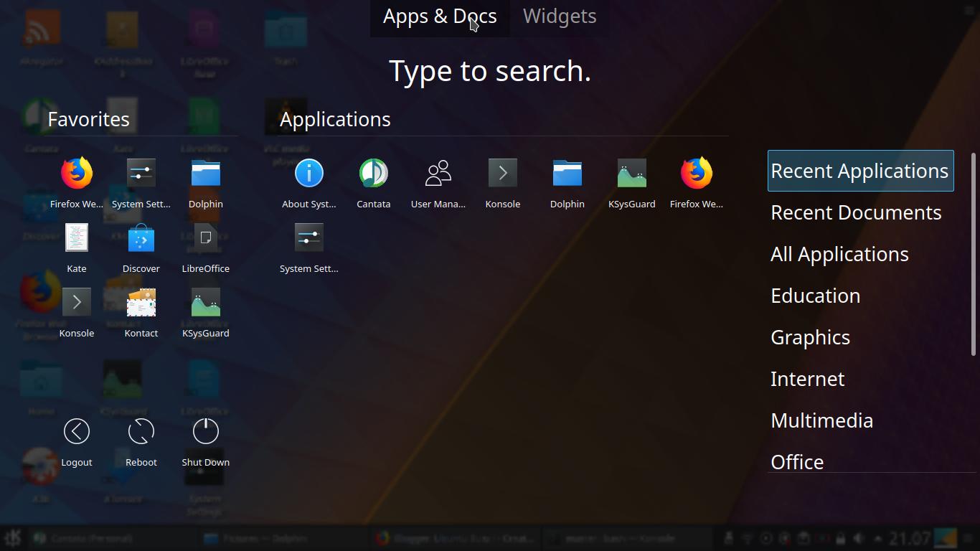The width and height of the screenshot is (980, 551).
Task: Mute audio via the tray speaker icon
Action: coord(858,537)
